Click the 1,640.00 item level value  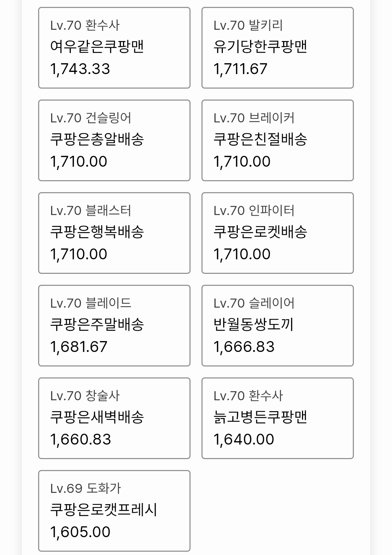tap(244, 439)
